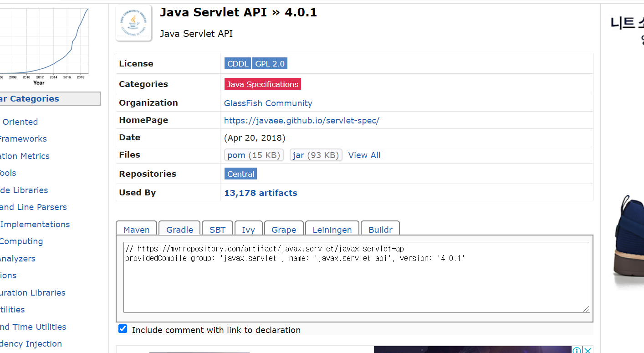Open the usage trend chart thumbnail

pos(44,46)
